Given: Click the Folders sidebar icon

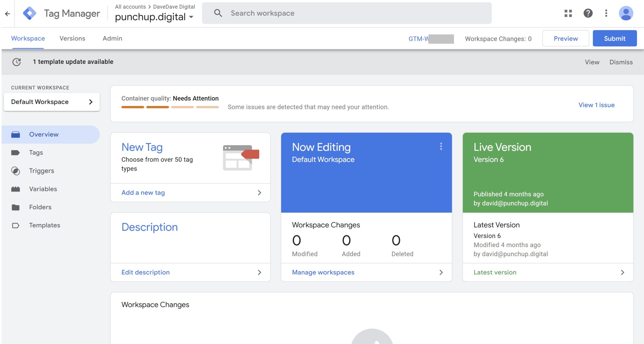Looking at the screenshot, I should pos(16,207).
